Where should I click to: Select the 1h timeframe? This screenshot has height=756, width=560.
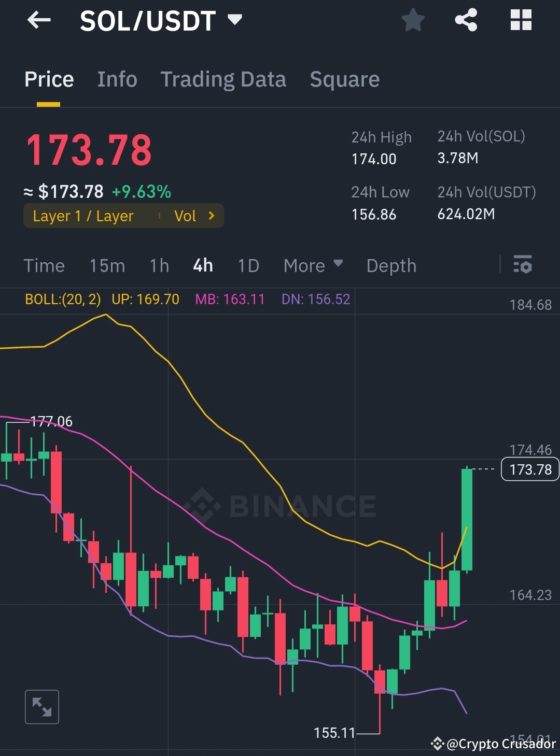pos(158,265)
